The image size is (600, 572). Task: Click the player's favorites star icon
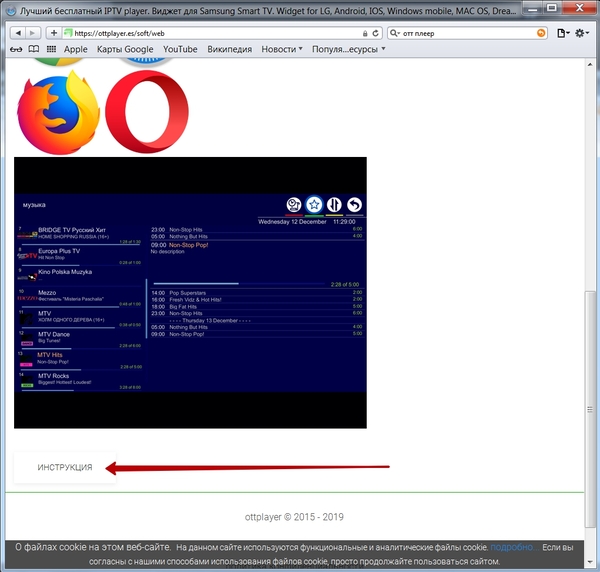pyautogui.click(x=314, y=205)
